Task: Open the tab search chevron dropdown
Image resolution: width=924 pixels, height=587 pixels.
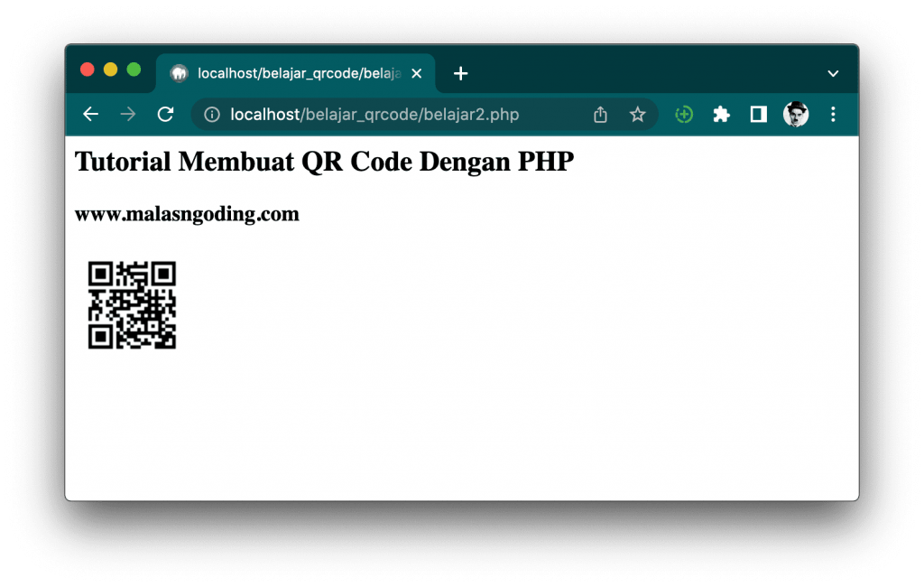Action: coord(833,73)
